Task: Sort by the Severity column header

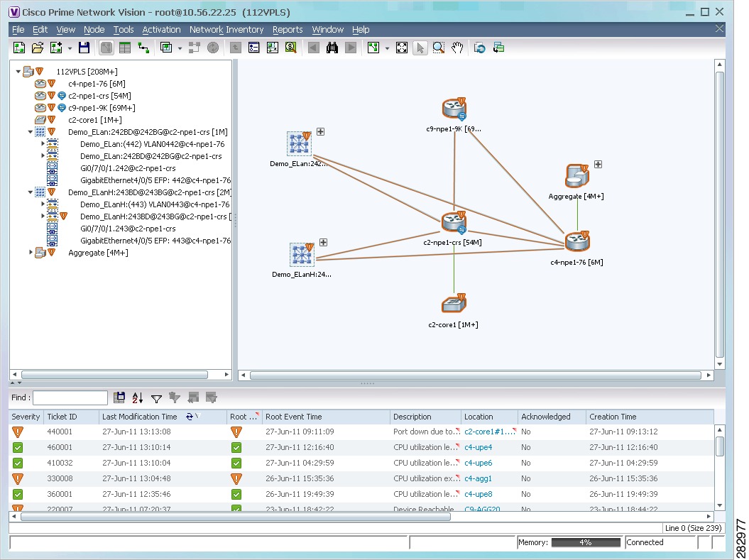Action: pyautogui.click(x=26, y=417)
